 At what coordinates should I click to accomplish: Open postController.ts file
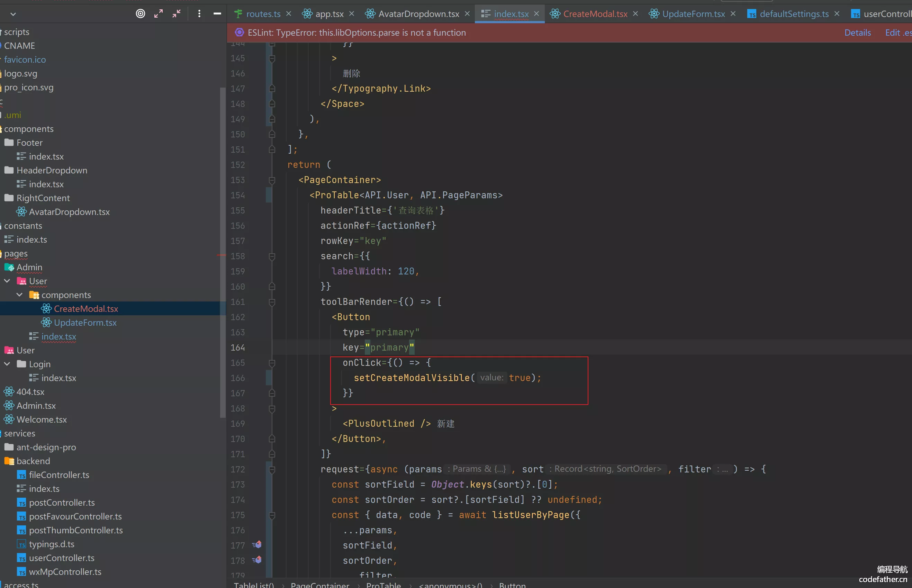click(x=62, y=503)
